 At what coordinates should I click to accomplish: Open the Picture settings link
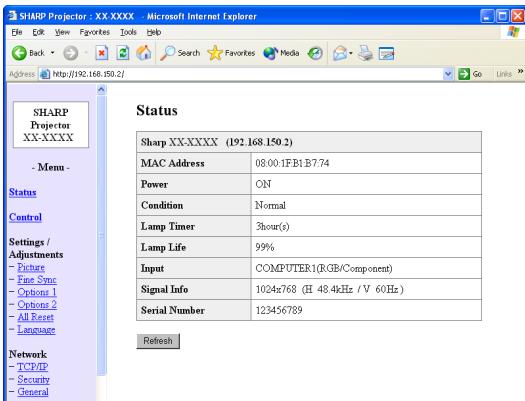click(31, 267)
